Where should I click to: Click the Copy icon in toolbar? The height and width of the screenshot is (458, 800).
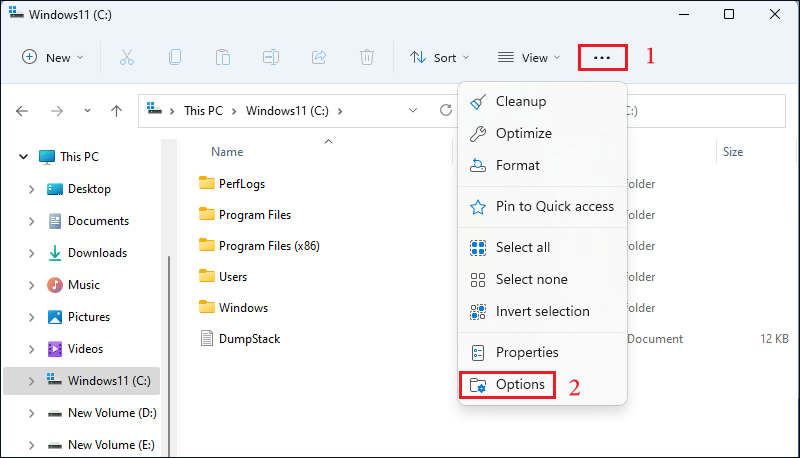tap(175, 57)
